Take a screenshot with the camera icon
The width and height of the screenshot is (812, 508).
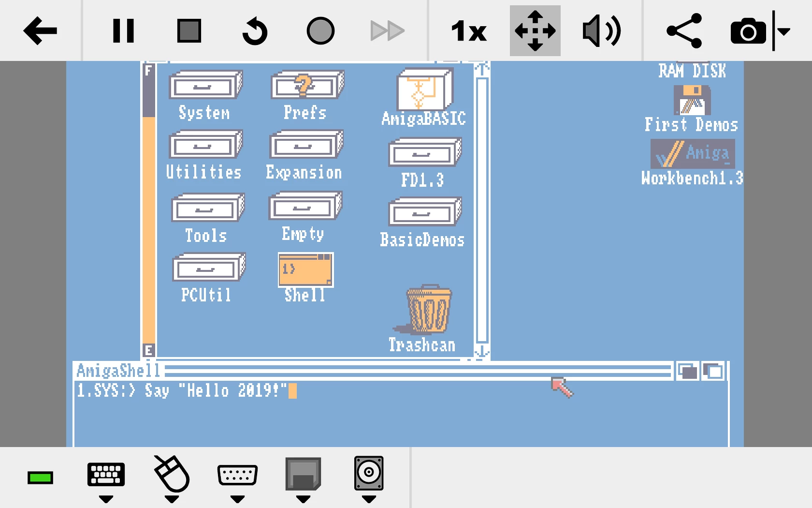click(x=748, y=31)
